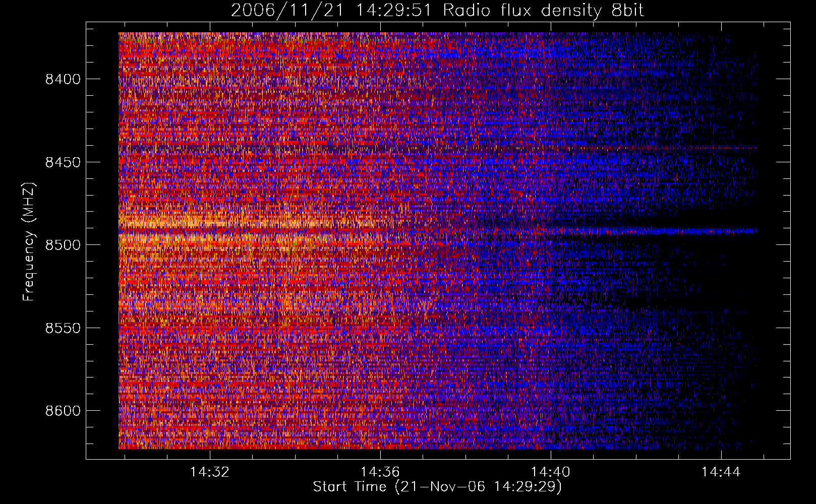Viewport: 816px width, 504px height.
Task: Click the 8600 frequency axis label
Action: pos(63,411)
